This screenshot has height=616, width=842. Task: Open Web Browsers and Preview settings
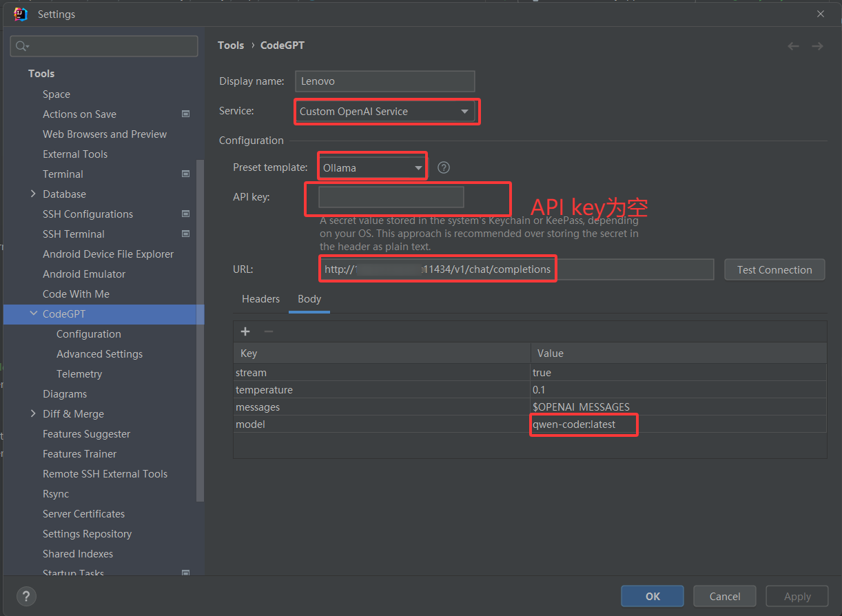(105, 134)
